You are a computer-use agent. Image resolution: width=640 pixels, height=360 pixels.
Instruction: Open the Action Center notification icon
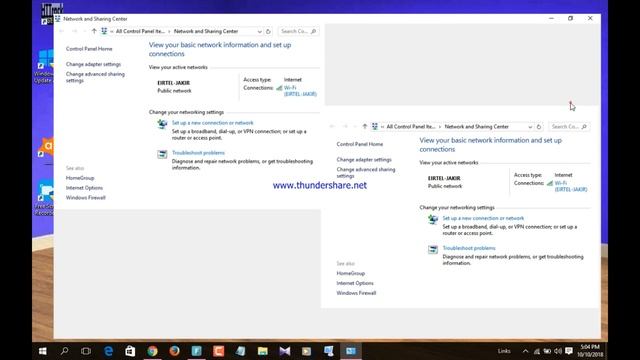coord(569,351)
